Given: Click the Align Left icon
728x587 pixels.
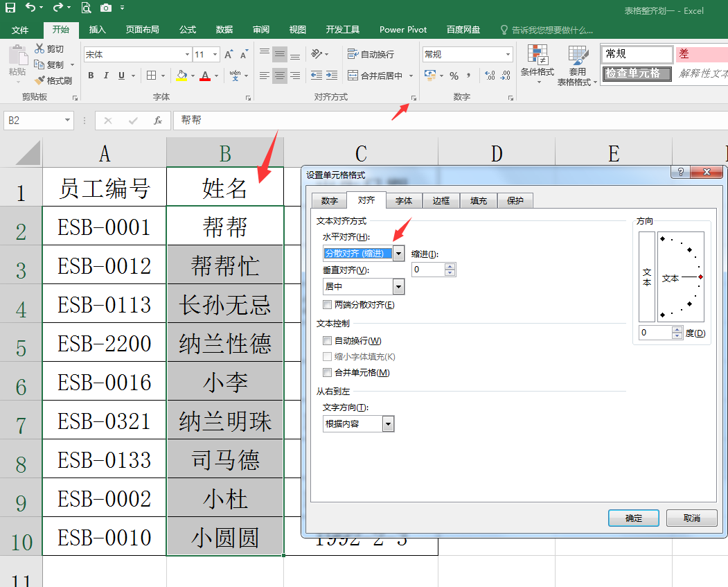Looking at the screenshot, I should (x=264, y=76).
